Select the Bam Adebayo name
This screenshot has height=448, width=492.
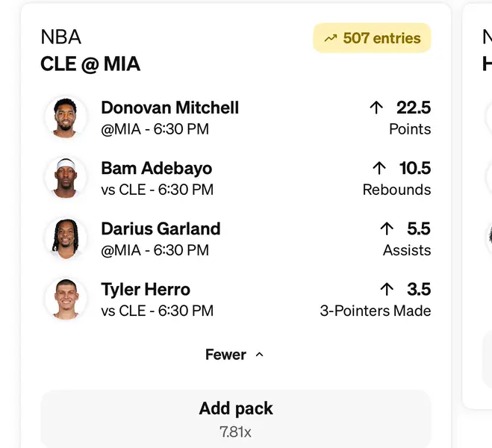click(x=156, y=168)
